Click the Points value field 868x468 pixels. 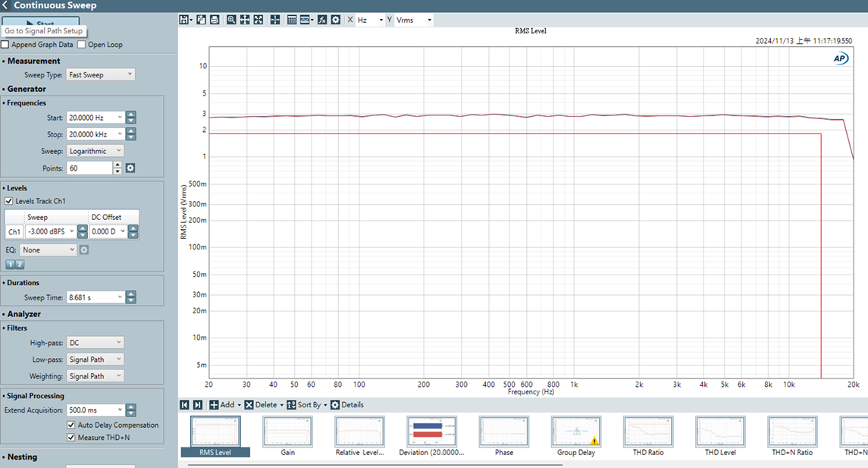coord(89,168)
